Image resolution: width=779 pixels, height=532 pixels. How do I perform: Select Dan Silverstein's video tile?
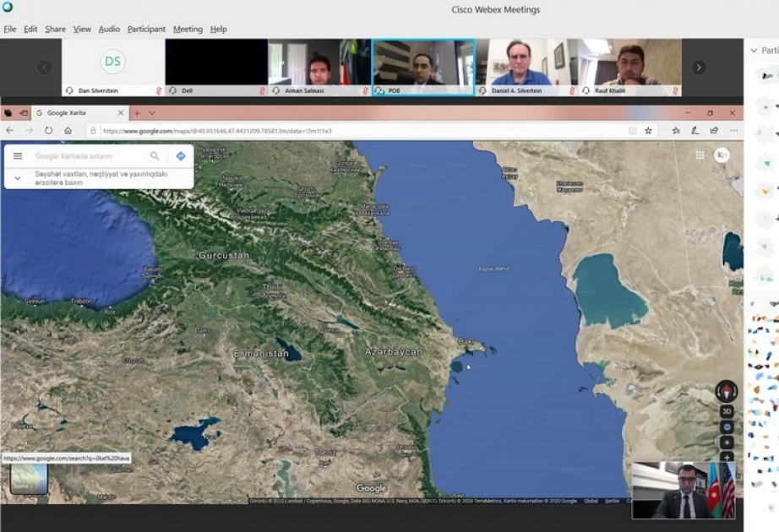pyautogui.click(x=113, y=67)
